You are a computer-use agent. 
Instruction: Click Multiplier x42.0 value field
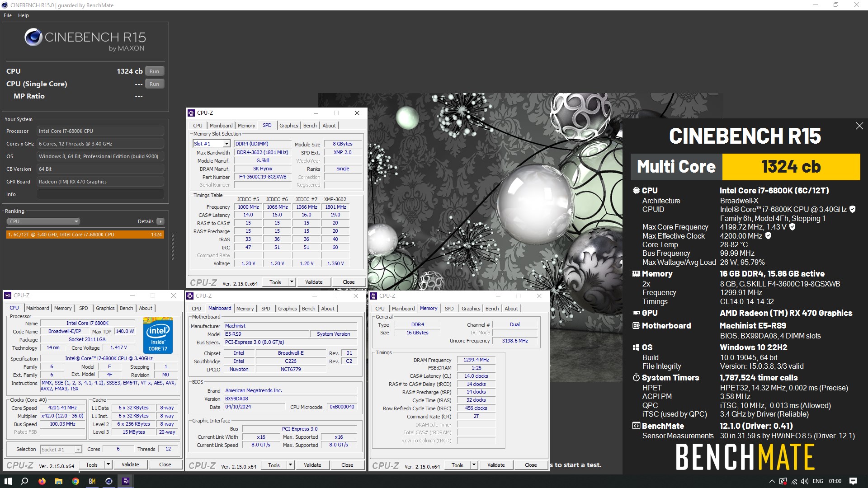[62, 416]
